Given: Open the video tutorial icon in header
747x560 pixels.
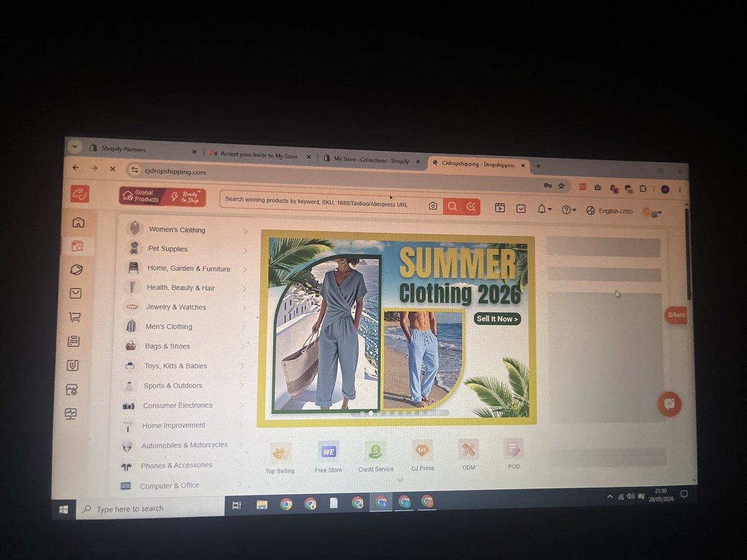Looking at the screenshot, I should click(500, 208).
